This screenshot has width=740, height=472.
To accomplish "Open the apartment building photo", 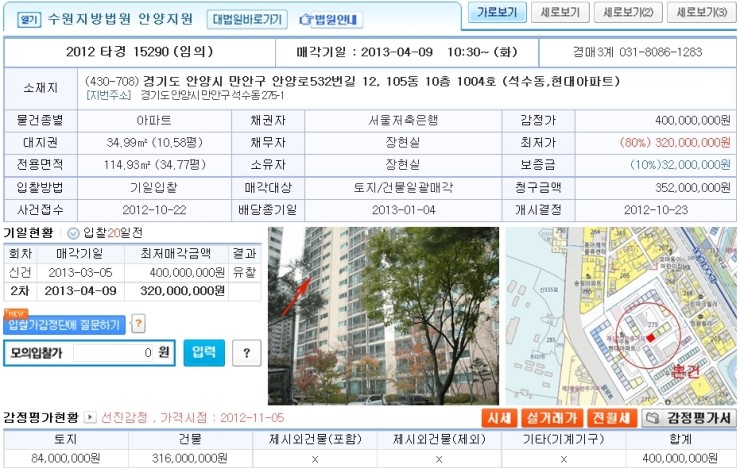I will click(x=383, y=316).
